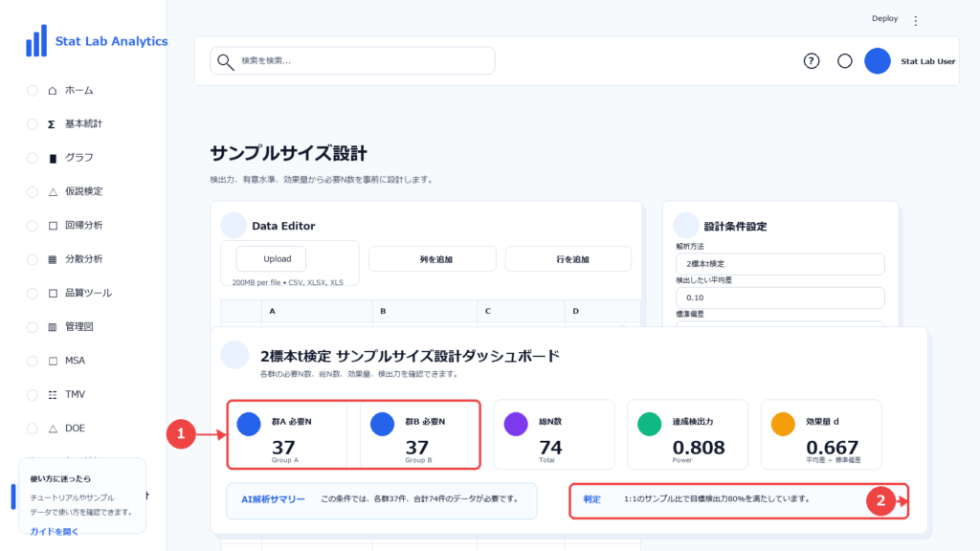Click the grid icon beside 分散分析
Image resolution: width=980 pixels, height=551 pixels.
[53, 259]
